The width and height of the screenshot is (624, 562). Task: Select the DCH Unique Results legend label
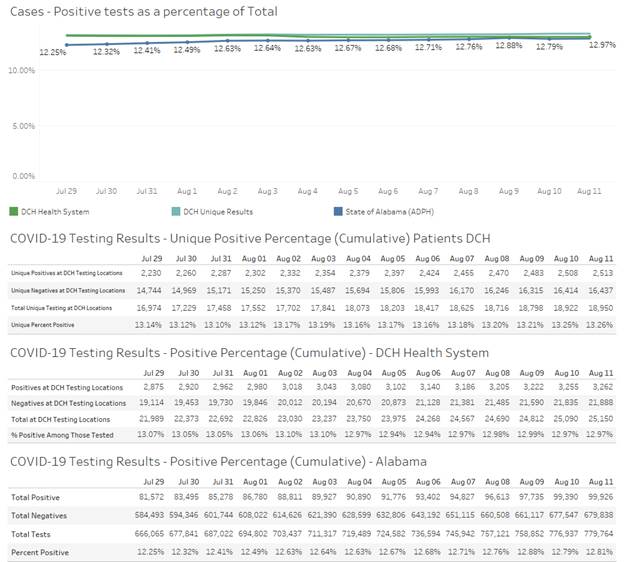click(218, 212)
